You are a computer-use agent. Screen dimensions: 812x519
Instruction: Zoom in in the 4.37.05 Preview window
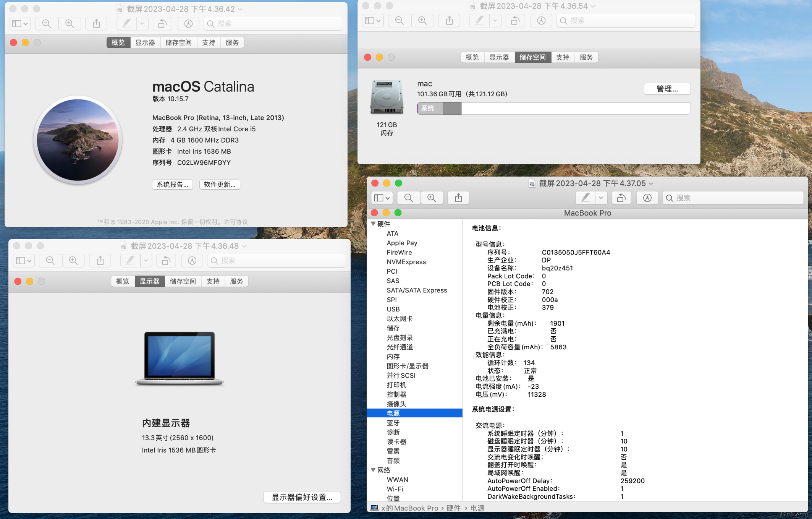point(432,198)
